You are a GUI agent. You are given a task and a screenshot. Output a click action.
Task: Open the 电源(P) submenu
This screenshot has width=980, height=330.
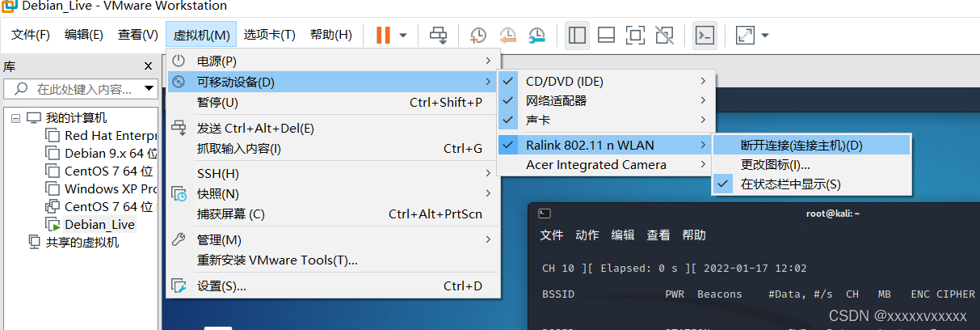pos(333,61)
